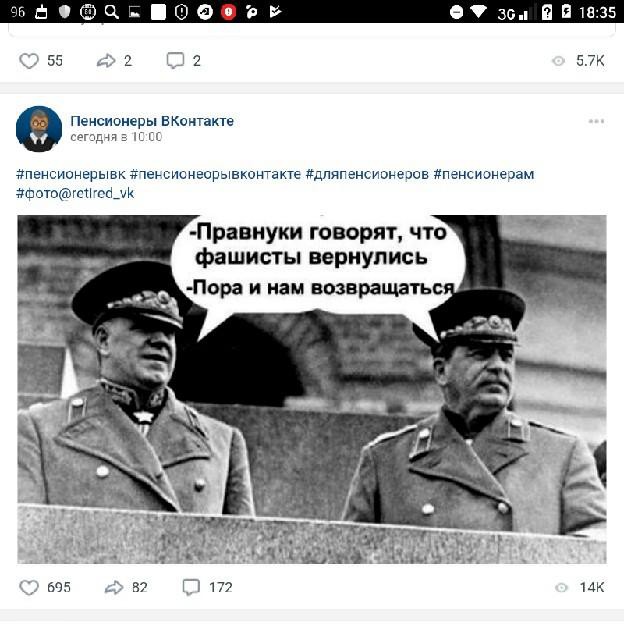Share the upper post with 2 reposts
The image size is (624, 624).
point(106,61)
